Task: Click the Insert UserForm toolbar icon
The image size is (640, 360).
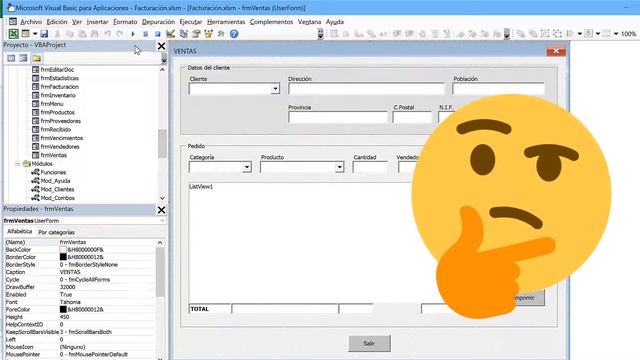Action: (25, 33)
